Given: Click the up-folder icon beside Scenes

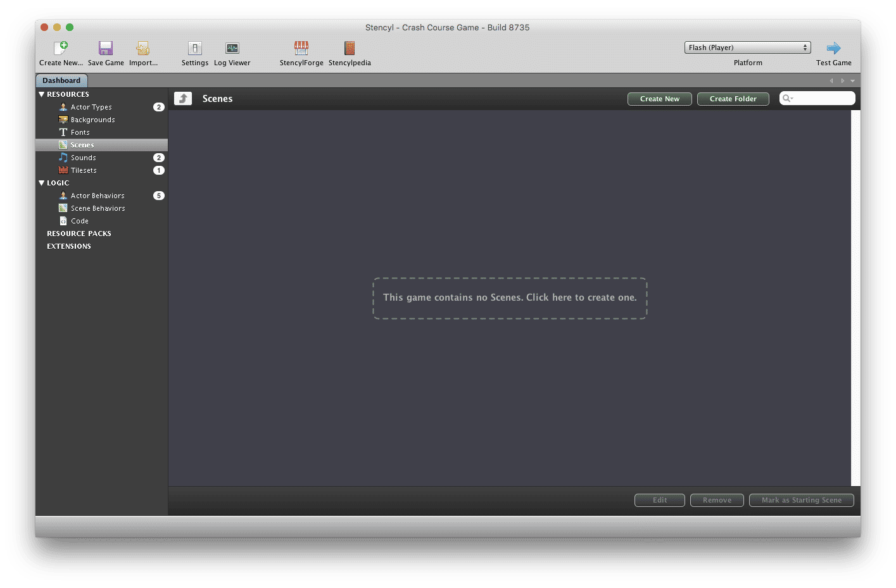Looking at the screenshot, I should click(x=183, y=98).
